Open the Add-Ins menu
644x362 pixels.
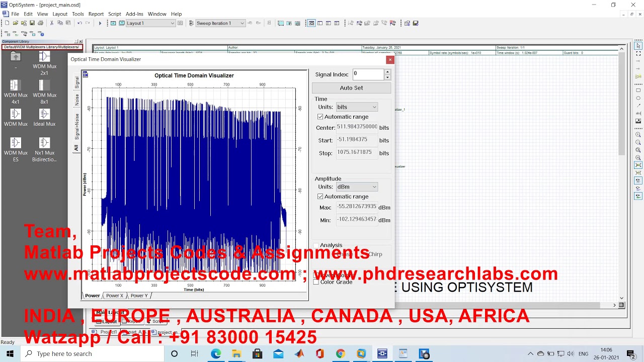tap(134, 14)
